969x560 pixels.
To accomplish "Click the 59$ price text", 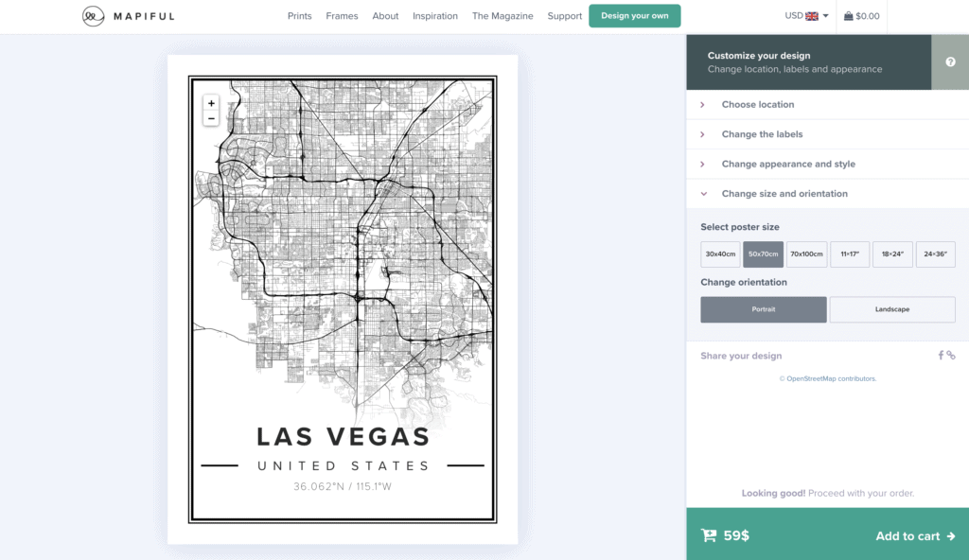I will coord(736,536).
